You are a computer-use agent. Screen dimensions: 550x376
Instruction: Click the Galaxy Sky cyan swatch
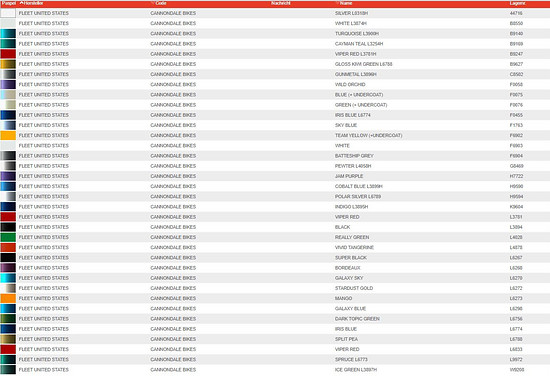pyautogui.click(x=8, y=278)
